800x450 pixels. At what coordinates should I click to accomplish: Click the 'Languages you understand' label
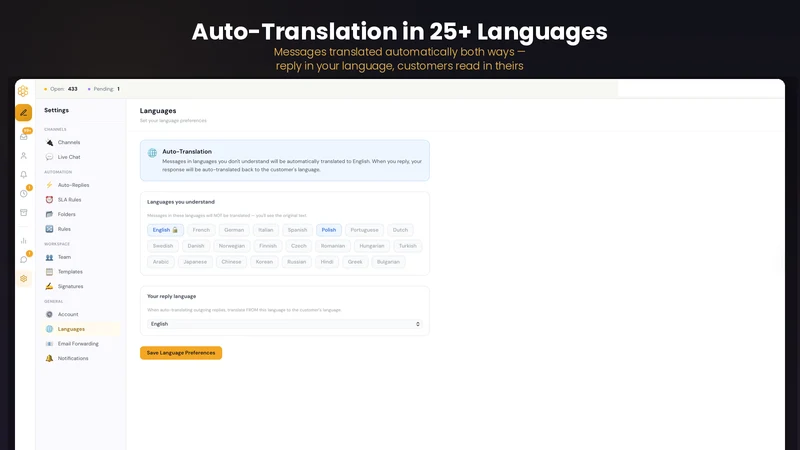point(181,202)
